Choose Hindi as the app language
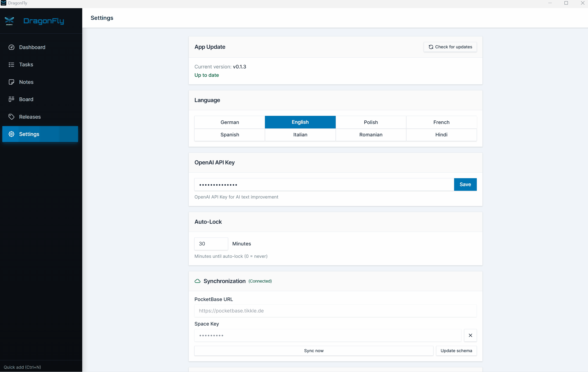Image resolution: width=588 pixels, height=372 pixels. point(441,135)
